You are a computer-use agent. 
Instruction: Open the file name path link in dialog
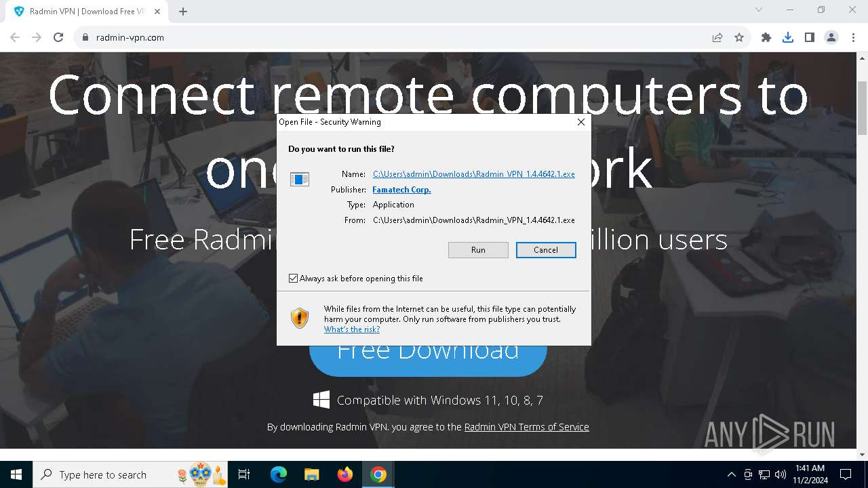coord(473,174)
